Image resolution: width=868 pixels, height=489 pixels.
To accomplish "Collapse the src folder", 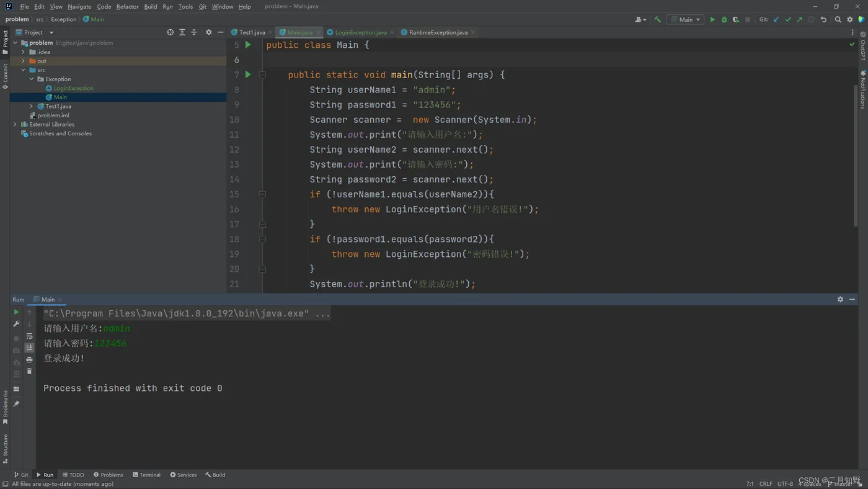I will [x=23, y=70].
